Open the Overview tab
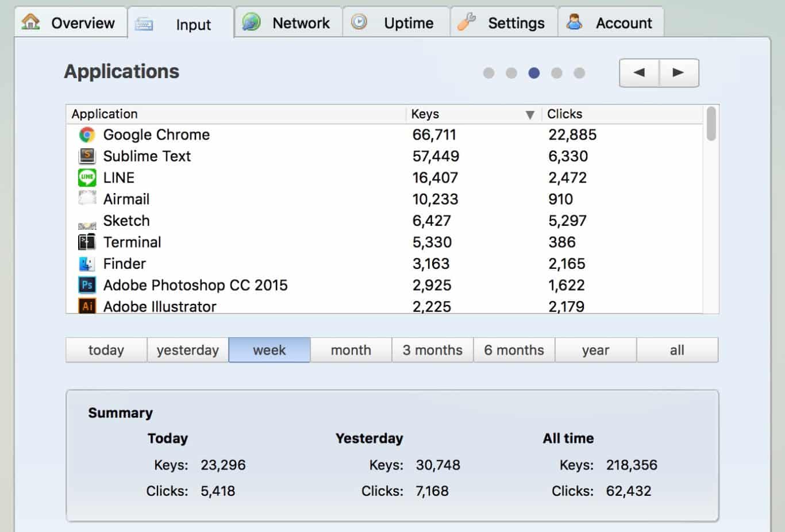 [71, 22]
